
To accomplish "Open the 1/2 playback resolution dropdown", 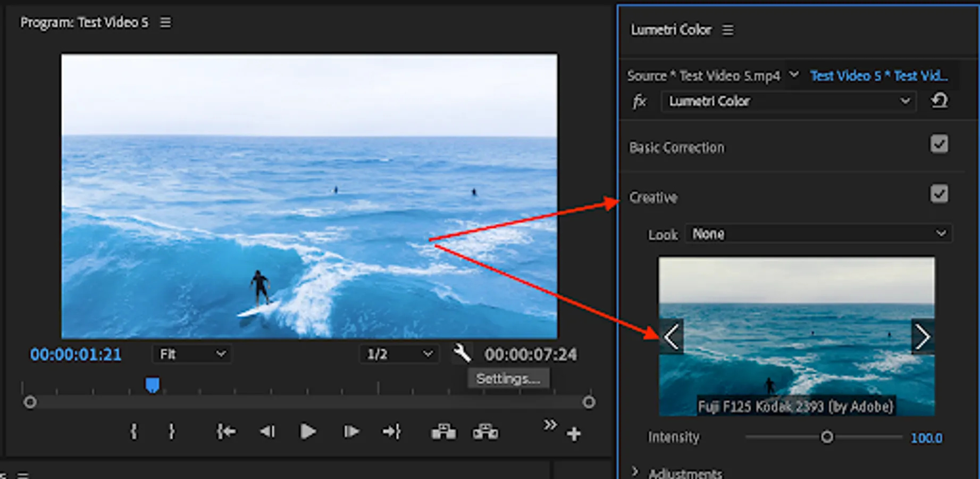I will click(x=399, y=354).
